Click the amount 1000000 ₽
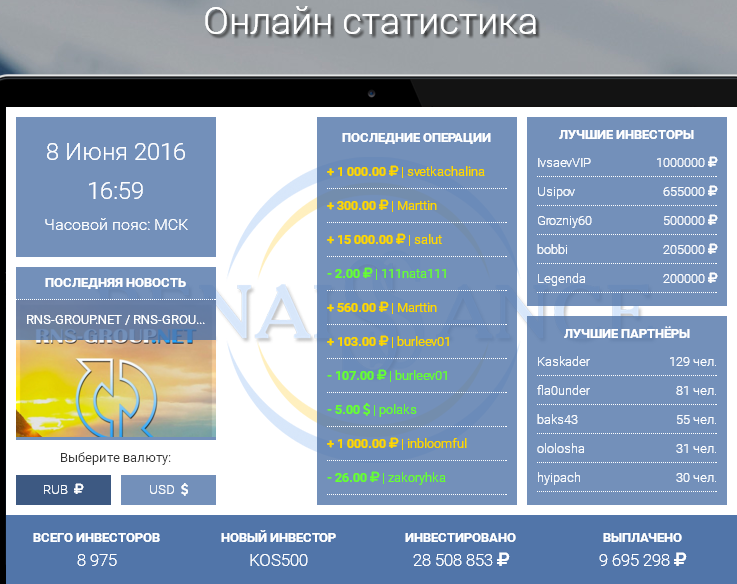Screen dimensions: 737x584 click(x=687, y=163)
